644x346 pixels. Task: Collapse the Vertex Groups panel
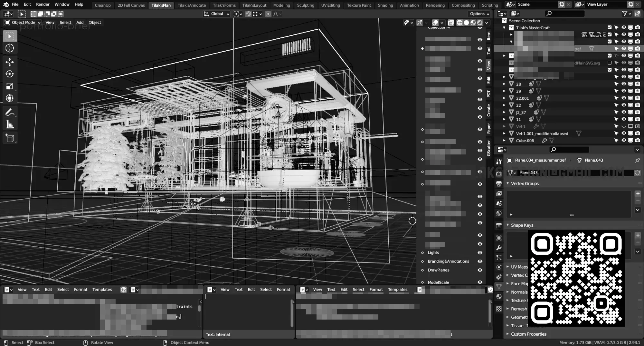(525, 183)
